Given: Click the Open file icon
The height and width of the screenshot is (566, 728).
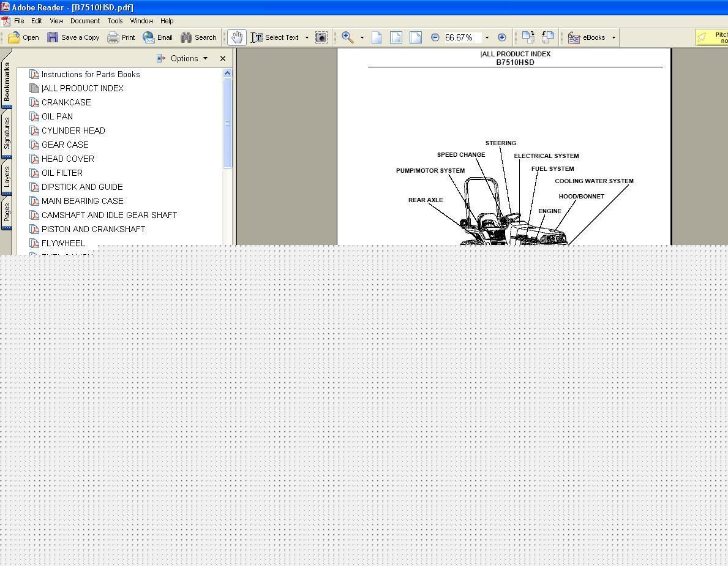Looking at the screenshot, I should pos(14,37).
